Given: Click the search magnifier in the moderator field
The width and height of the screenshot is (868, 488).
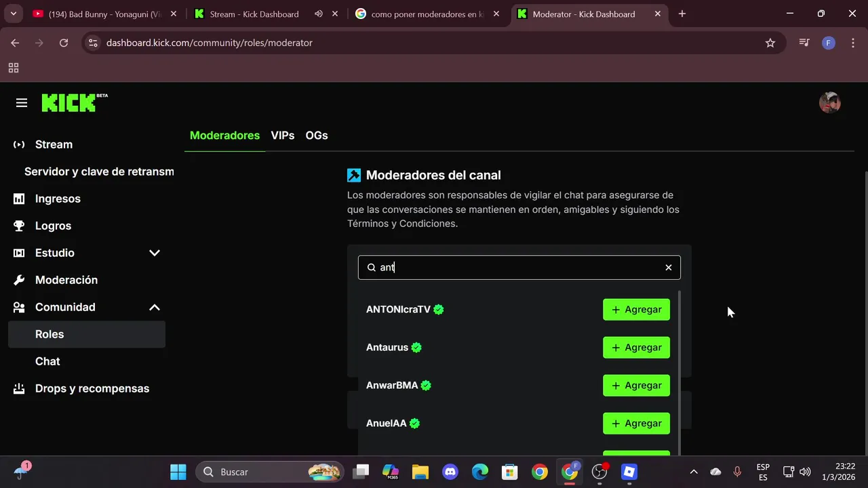Looking at the screenshot, I should (x=371, y=268).
